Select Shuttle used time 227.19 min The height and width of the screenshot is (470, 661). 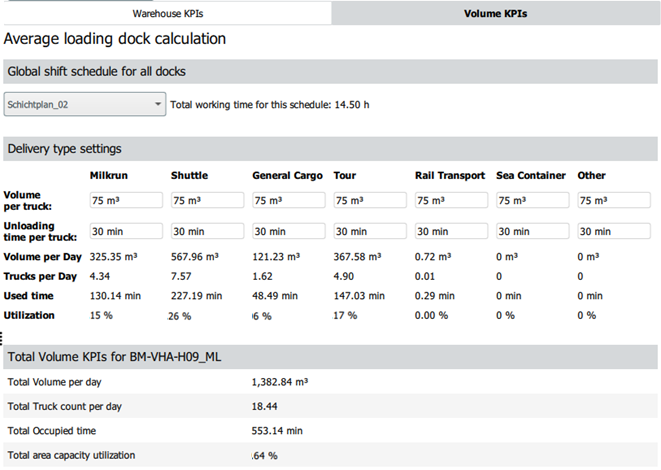pyautogui.click(x=196, y=296)
